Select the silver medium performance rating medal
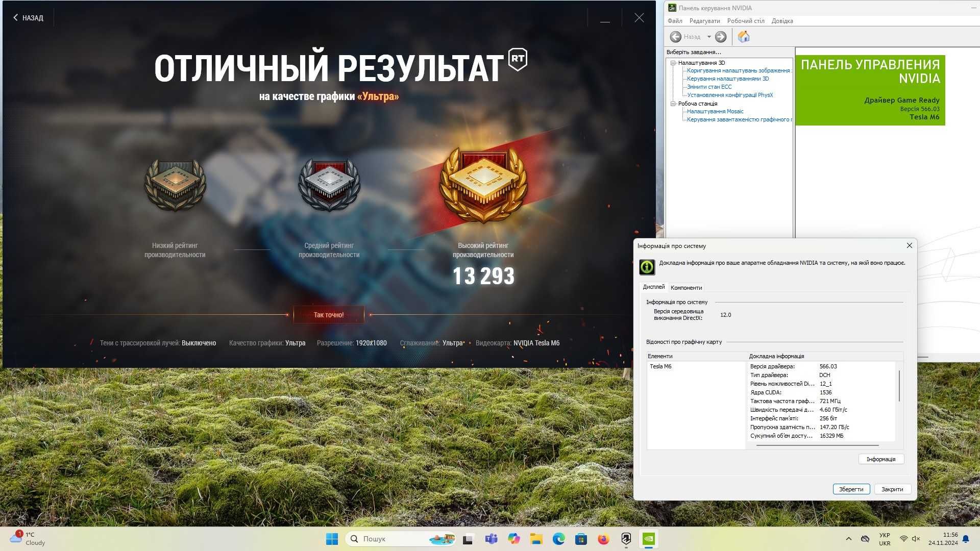 coord(329,185)
